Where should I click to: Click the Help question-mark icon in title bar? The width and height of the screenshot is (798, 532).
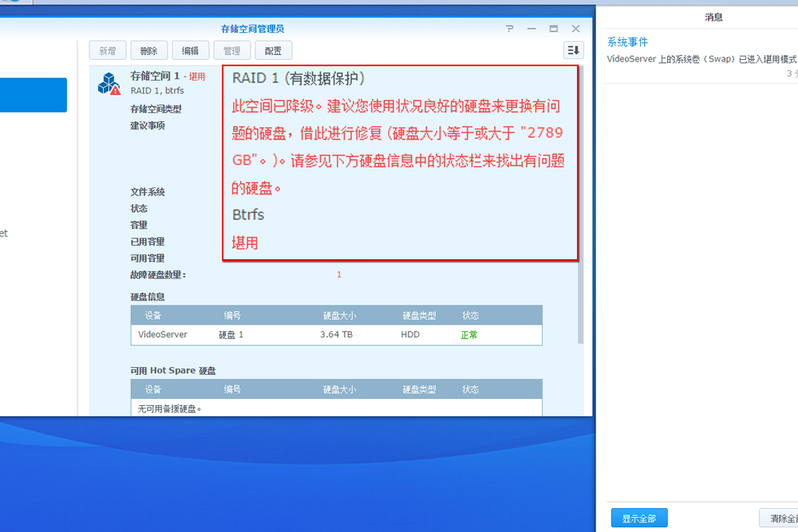coord(509,28)
